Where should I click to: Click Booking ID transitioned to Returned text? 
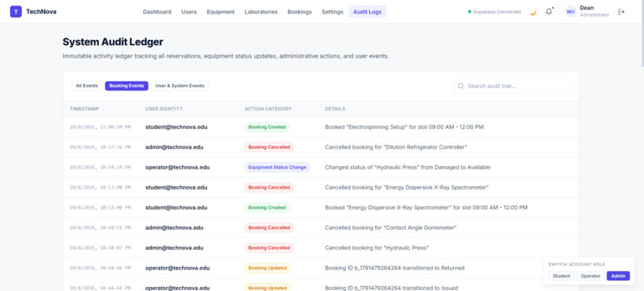pos(395,268)
